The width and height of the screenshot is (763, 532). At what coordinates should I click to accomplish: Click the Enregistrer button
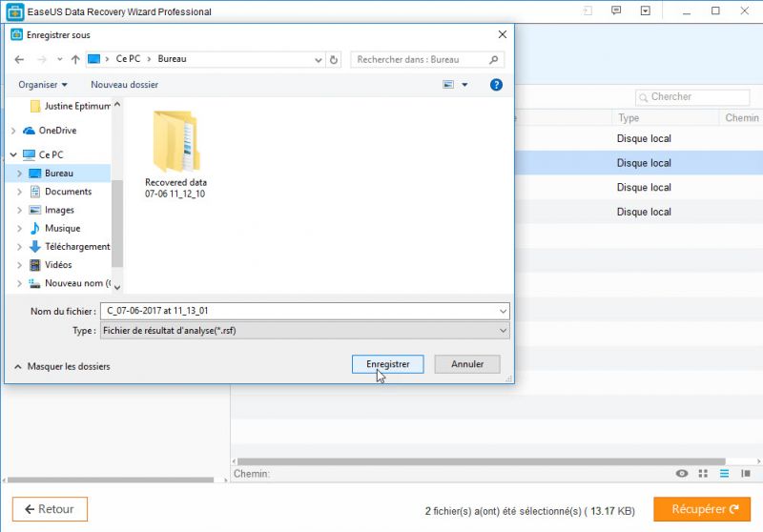[x=387, y=364]
